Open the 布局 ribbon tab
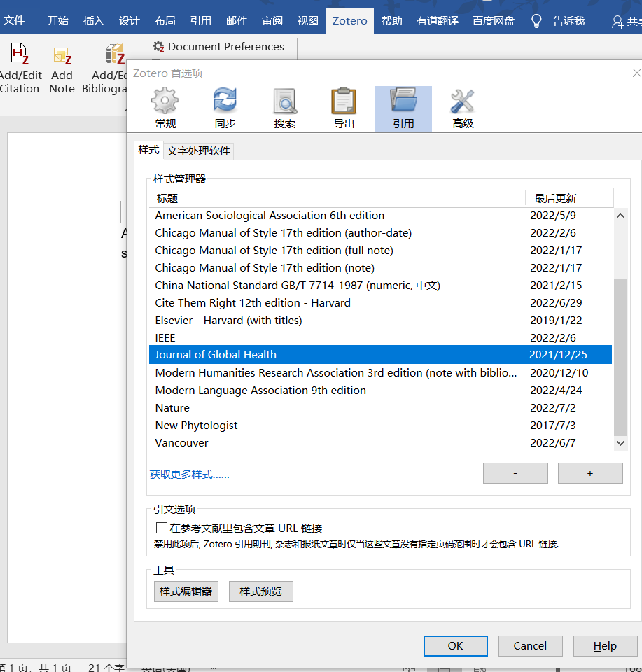642x672 pixels. 165,20
